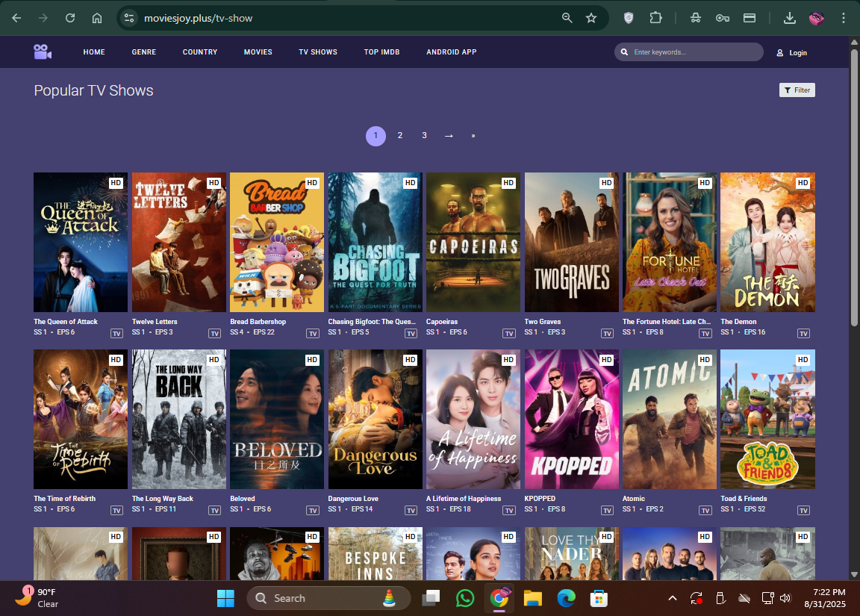
Task: Open Toad & Friends poster
Action: tap(768, 419)
